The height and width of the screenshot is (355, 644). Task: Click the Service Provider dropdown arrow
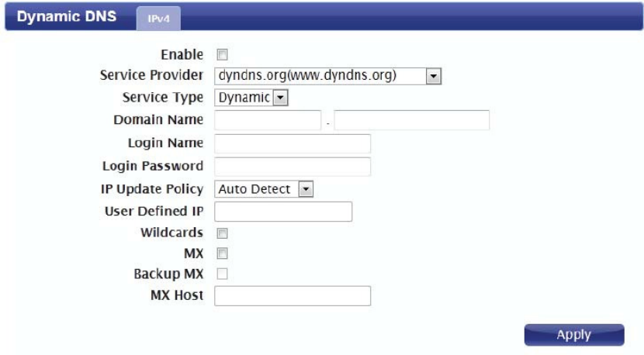coord(435,76)
